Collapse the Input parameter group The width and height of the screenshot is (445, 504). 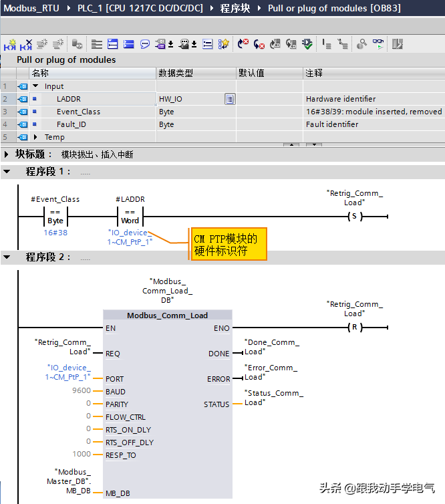point(35,86)
